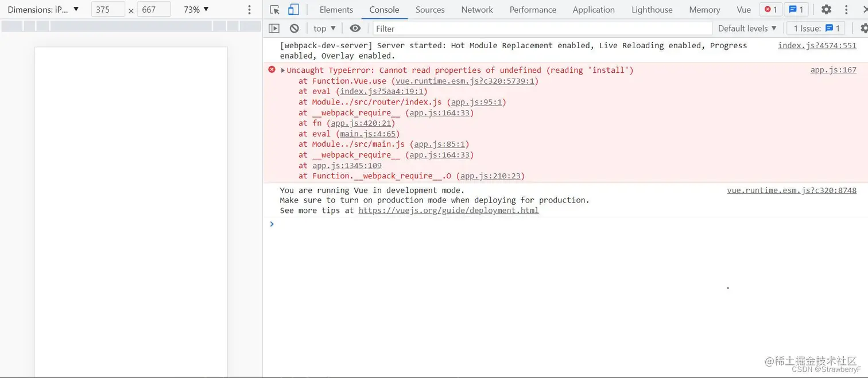Click the webpack-dev-server Server started message

[x=513, y=50]
